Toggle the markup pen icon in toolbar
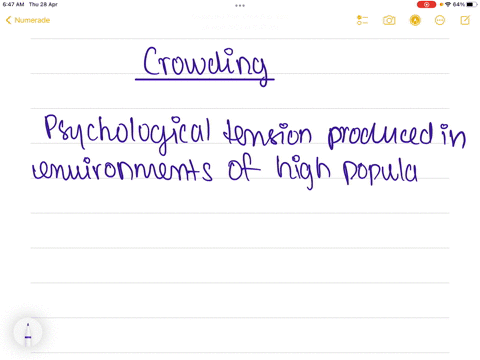The width and height of the screenshot is (480, 360). [415, 20]
